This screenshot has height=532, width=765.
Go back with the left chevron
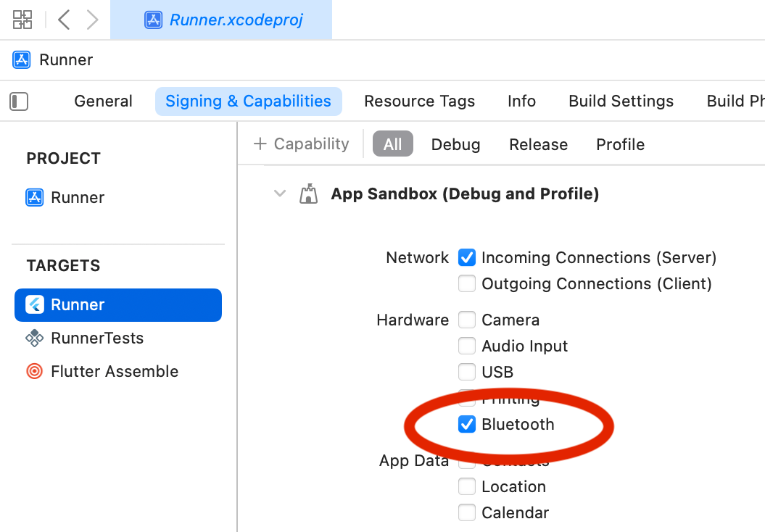tap(64, 20)
